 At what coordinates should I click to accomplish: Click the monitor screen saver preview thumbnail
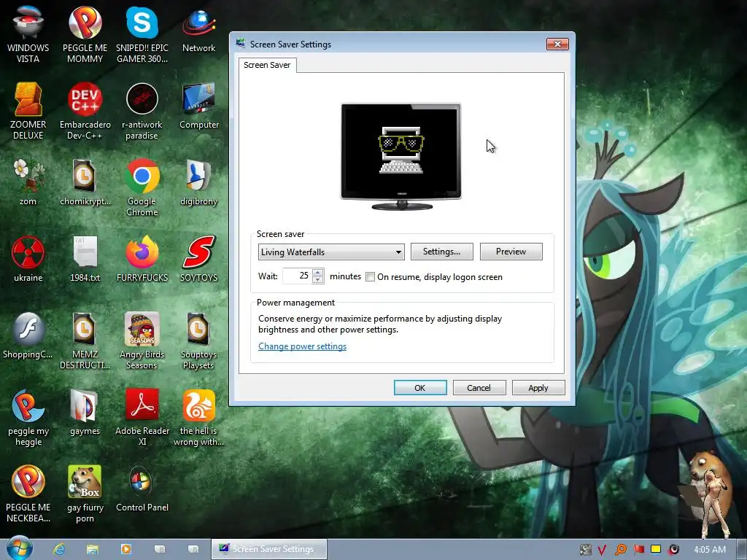pyautogui.click(x=401, y=156)
